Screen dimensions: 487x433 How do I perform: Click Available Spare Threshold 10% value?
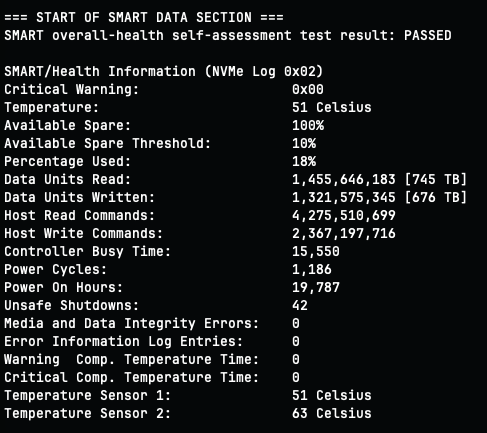click(304, 143)
